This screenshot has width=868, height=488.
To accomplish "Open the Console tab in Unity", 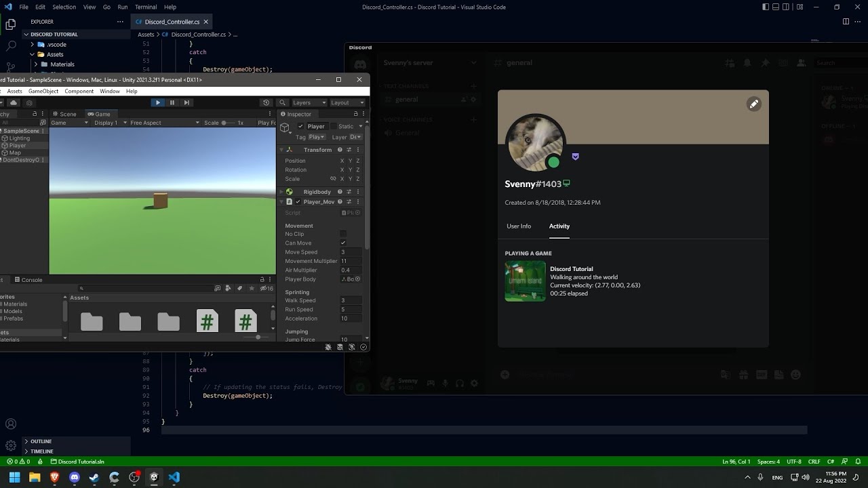I will 28,279.
